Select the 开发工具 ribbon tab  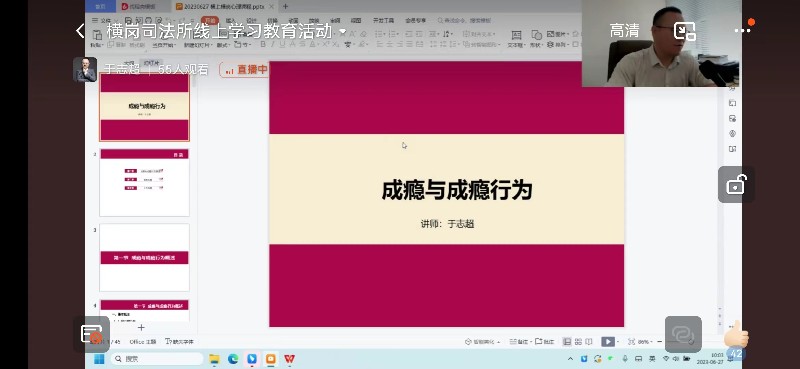(383, 20)
